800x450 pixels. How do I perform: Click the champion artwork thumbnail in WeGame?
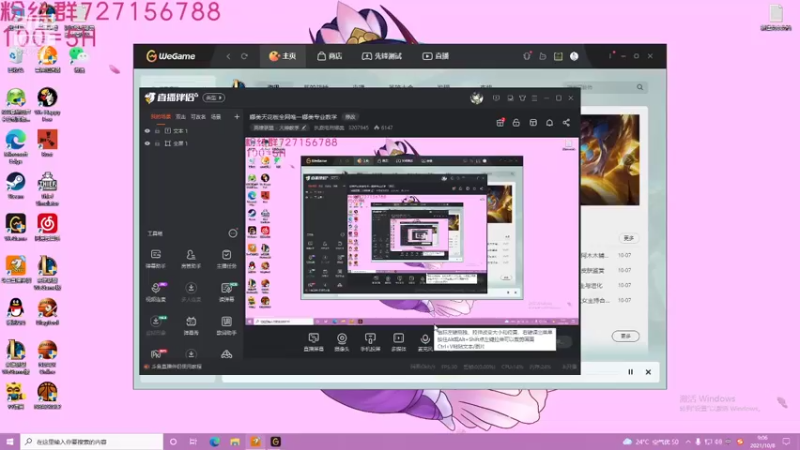click(x=610, y=160)
